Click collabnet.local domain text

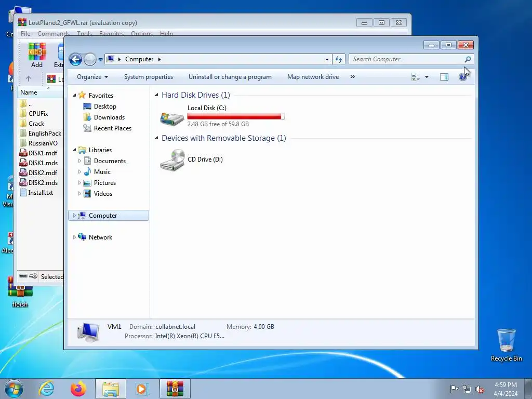(176, 327)
